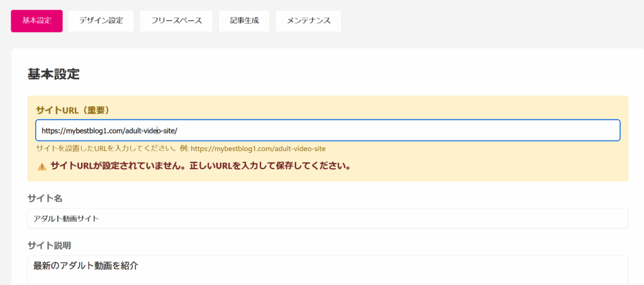Click the warning triangle icon
Screen dimensions: 644x285
click(x=42, y=167)
